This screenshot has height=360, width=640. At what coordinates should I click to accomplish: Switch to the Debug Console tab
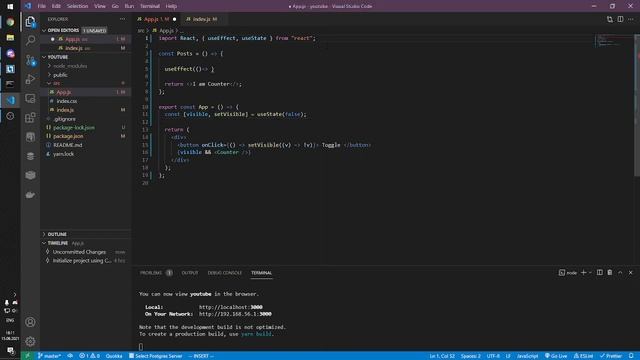[224, 273]
